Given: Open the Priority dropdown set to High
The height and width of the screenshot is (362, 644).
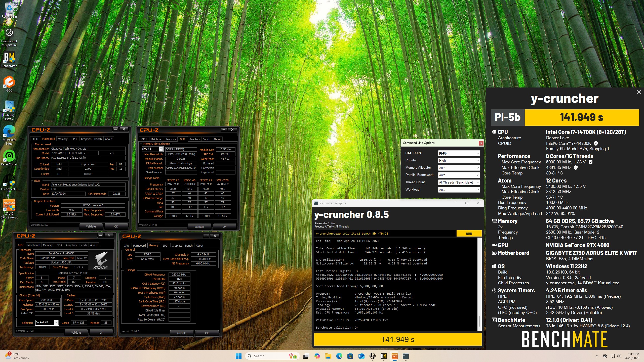Looking at the screenshot, I should [x=459, y=161].
